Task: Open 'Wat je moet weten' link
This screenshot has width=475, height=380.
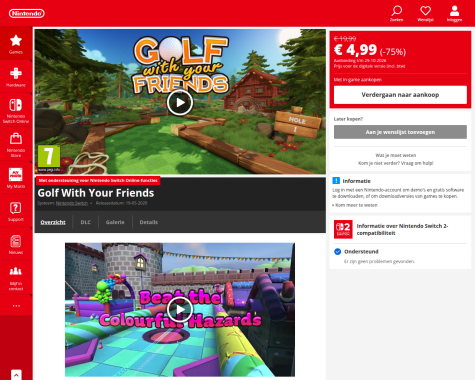Action: point(396,155)
